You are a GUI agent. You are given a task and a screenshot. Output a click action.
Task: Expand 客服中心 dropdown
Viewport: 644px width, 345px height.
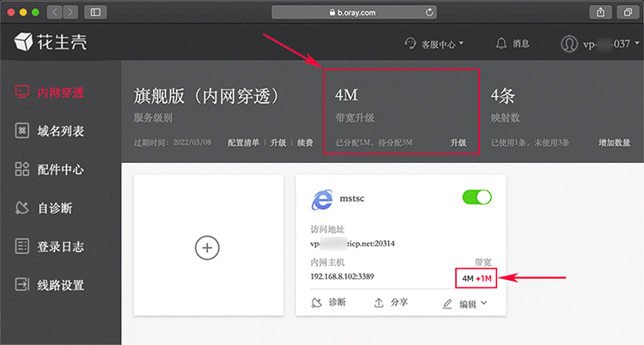[x=434, y=44]
